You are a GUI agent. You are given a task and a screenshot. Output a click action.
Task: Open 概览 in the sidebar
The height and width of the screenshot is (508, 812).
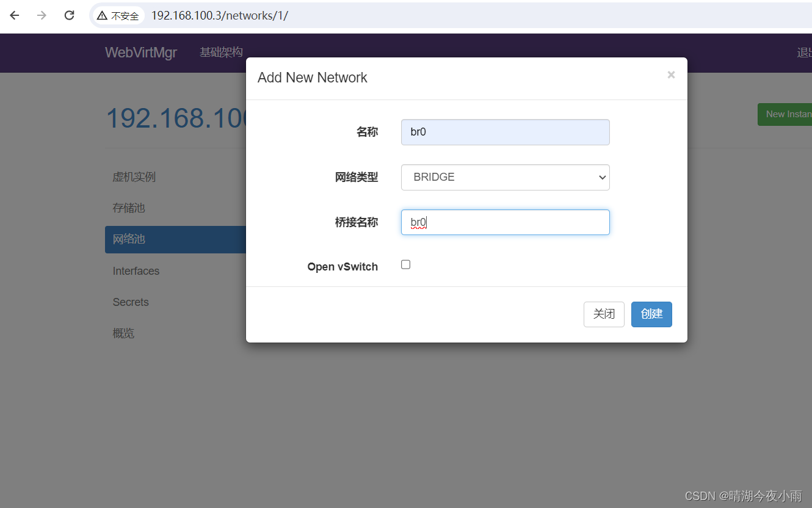(x=123, y=333)
